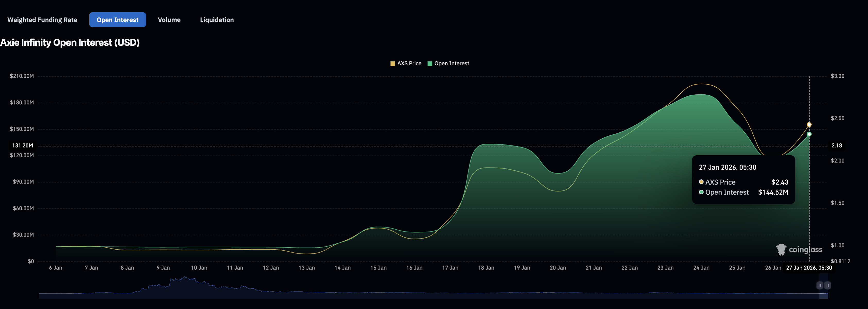Screen dimensions: 868x309
Task: Click the left range slider handle
Action: point(820,285)
